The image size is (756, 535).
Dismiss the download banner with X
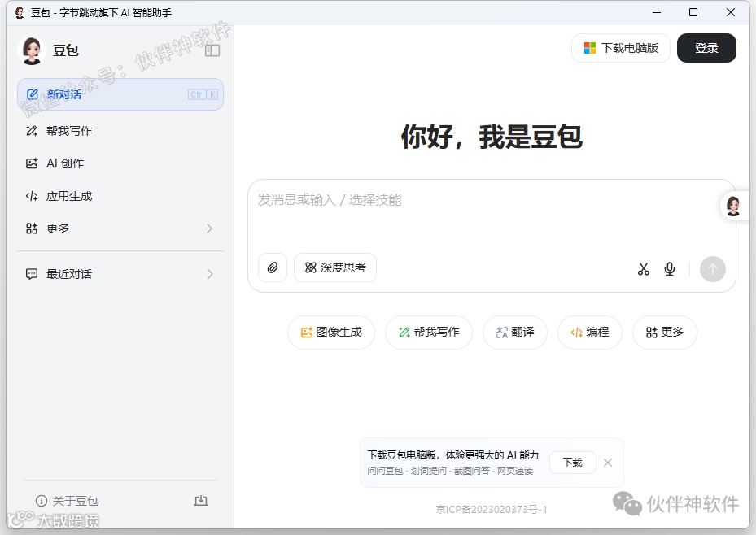(x=608, y=463)
